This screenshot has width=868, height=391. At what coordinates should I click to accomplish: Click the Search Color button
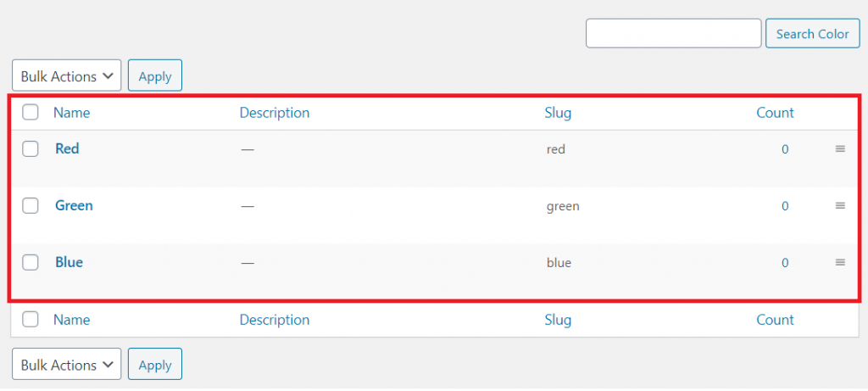coord(813,33)
